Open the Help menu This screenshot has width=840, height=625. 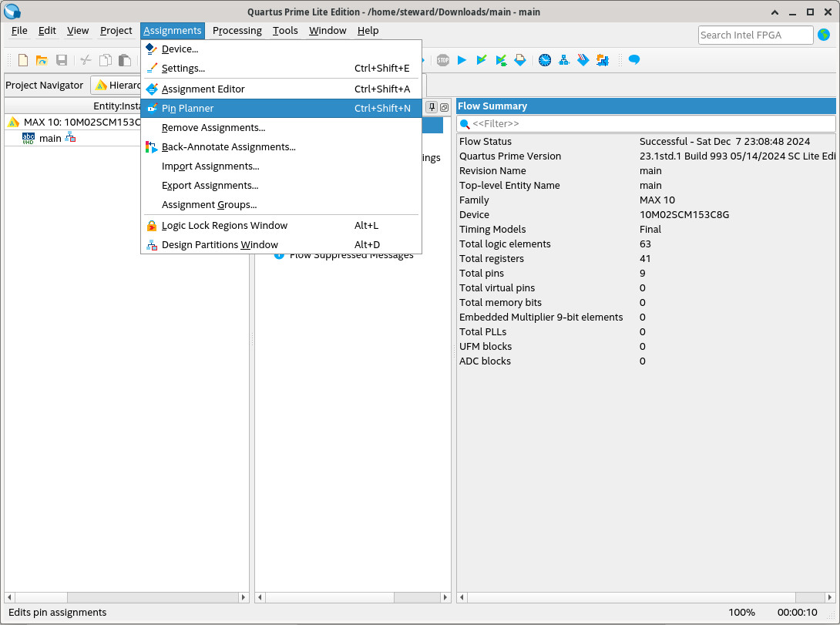tap(368, 31)
